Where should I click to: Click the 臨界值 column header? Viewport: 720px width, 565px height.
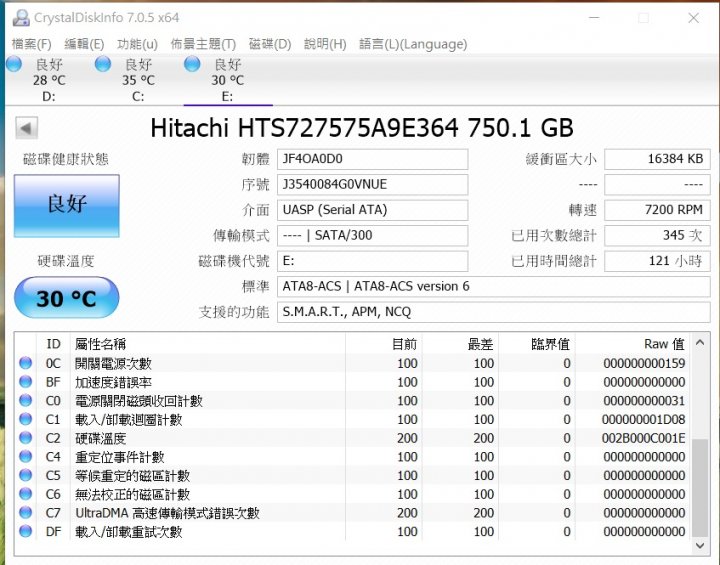pos(537,344)
